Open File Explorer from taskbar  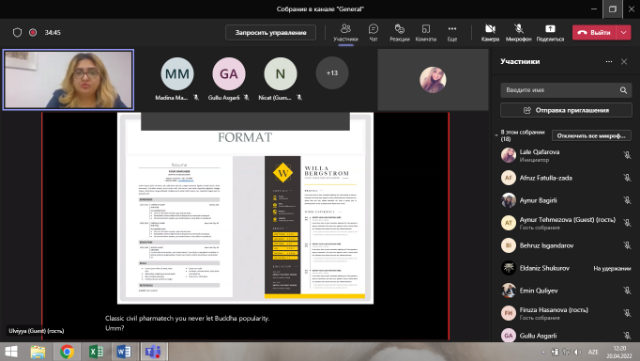[x=38, y=352]
